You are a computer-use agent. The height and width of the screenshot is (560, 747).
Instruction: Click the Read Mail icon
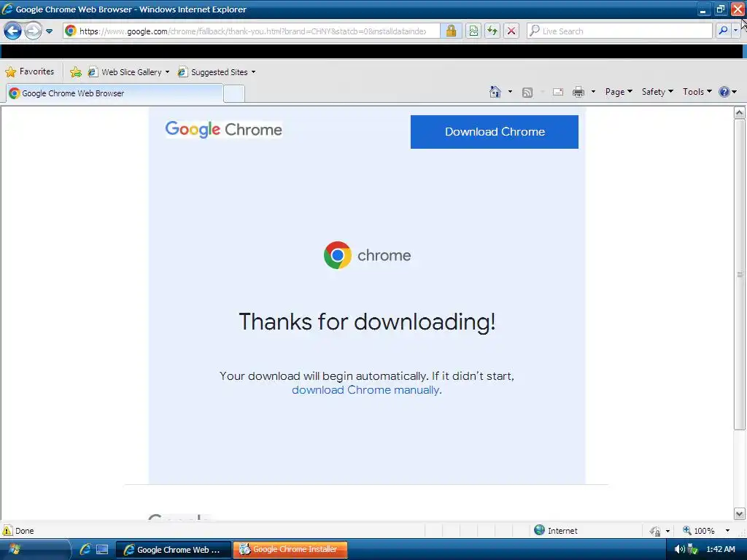tap(558, 92)
